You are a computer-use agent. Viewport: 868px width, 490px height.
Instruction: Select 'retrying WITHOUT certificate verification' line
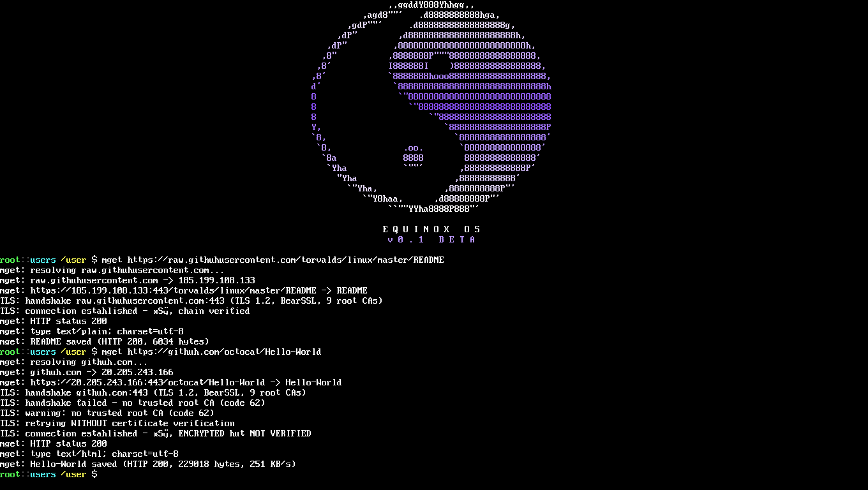117,423
